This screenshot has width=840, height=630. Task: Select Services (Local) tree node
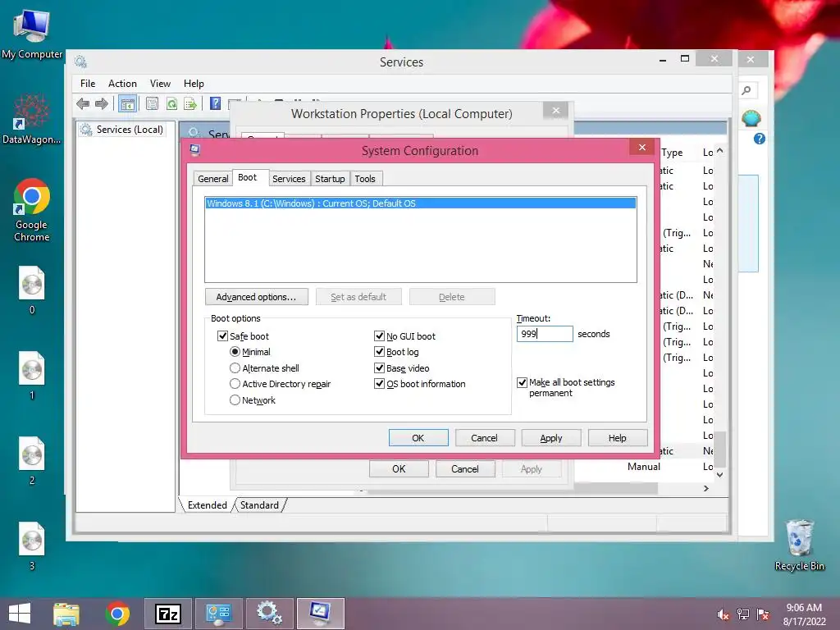point(121,130)
